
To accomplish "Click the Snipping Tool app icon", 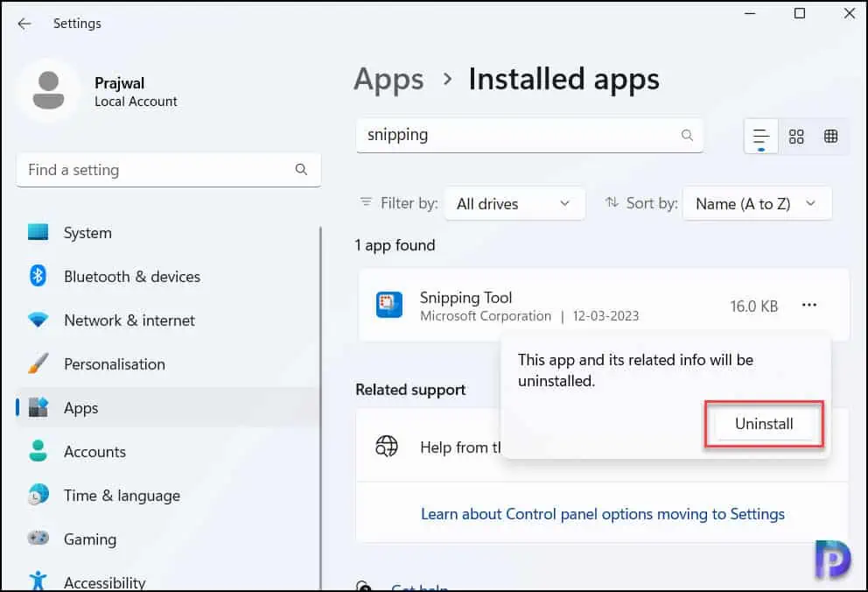I will 389,305.
